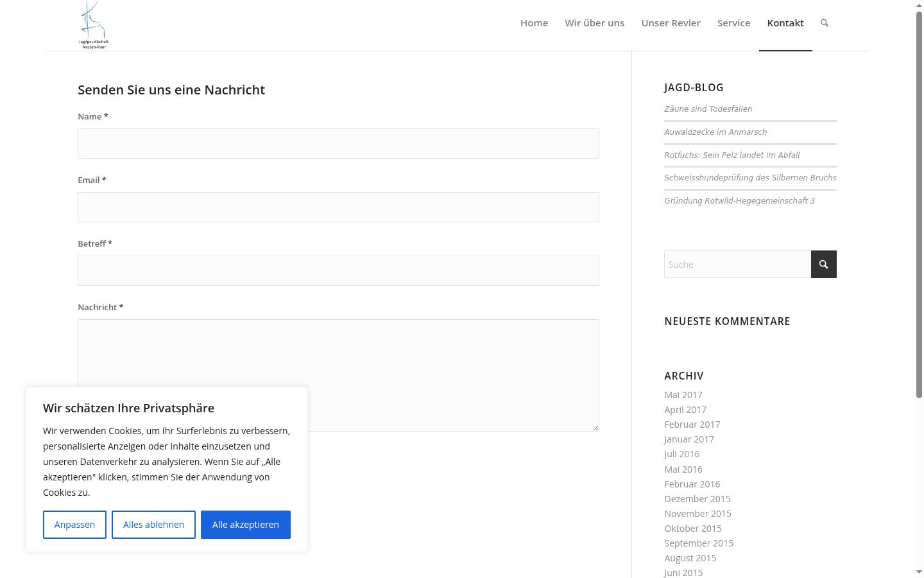Open the Oktober 2015 archive
Viewport: 924px width, 578px height.
tap(693, 529)
